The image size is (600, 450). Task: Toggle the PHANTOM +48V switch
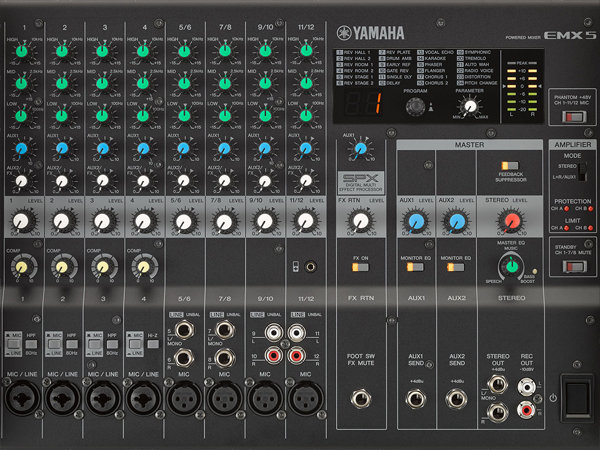(572, 118)
